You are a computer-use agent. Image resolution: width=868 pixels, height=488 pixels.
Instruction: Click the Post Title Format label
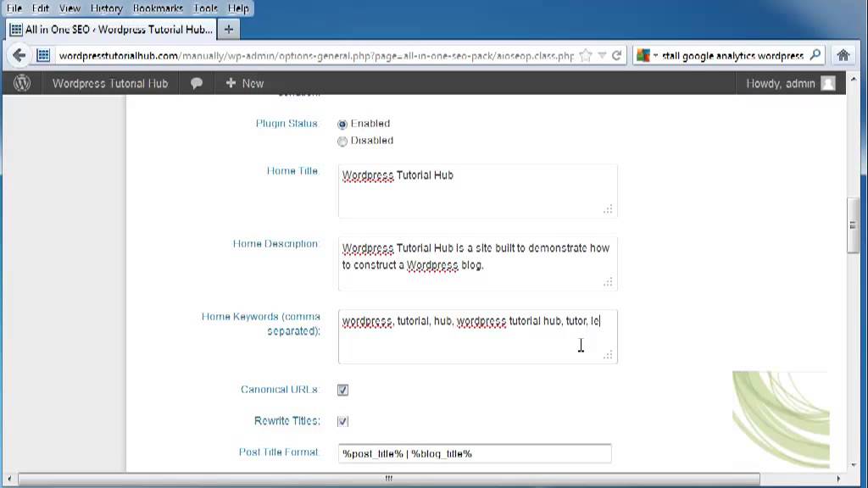pyautogui.click(x=279, y=452)
